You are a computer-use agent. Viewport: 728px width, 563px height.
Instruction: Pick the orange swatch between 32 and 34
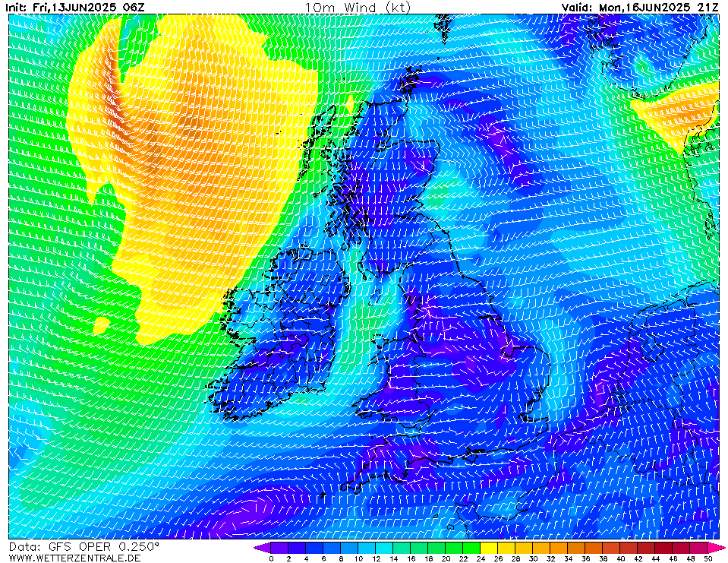click(559, 548)
